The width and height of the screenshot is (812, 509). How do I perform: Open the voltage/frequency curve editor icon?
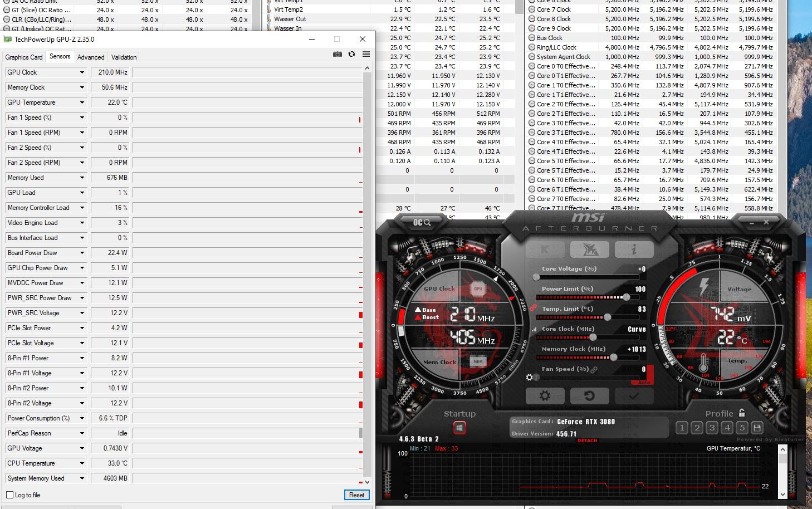coord(535,329)
